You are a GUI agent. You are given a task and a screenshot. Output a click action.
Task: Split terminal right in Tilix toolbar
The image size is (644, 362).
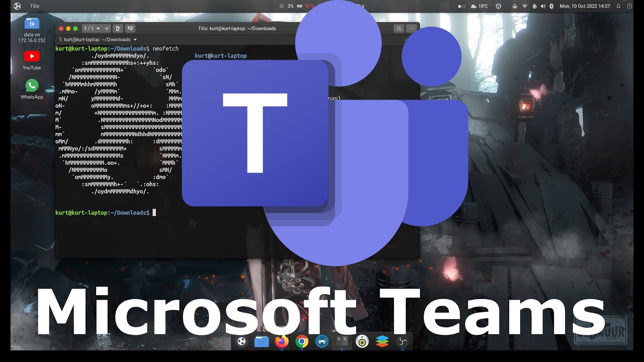tap(118, 29)
